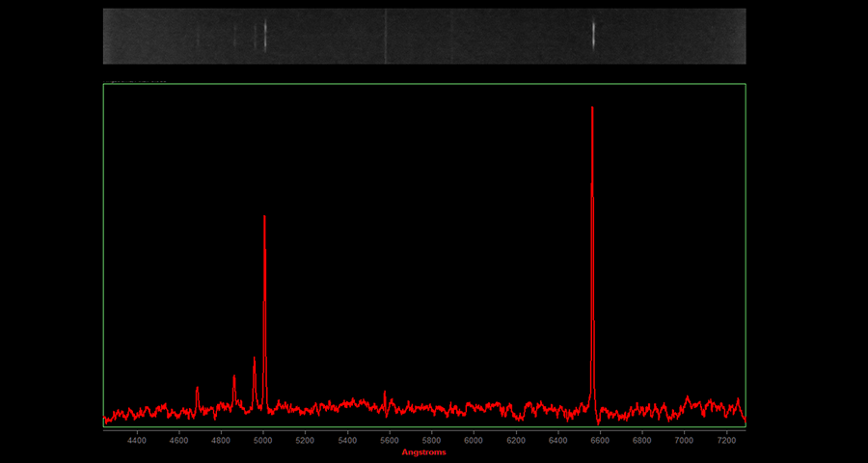Click the faint vertical line mid spectrum strip
This screenshot has height=463, width=868.
tap(386, 36)
